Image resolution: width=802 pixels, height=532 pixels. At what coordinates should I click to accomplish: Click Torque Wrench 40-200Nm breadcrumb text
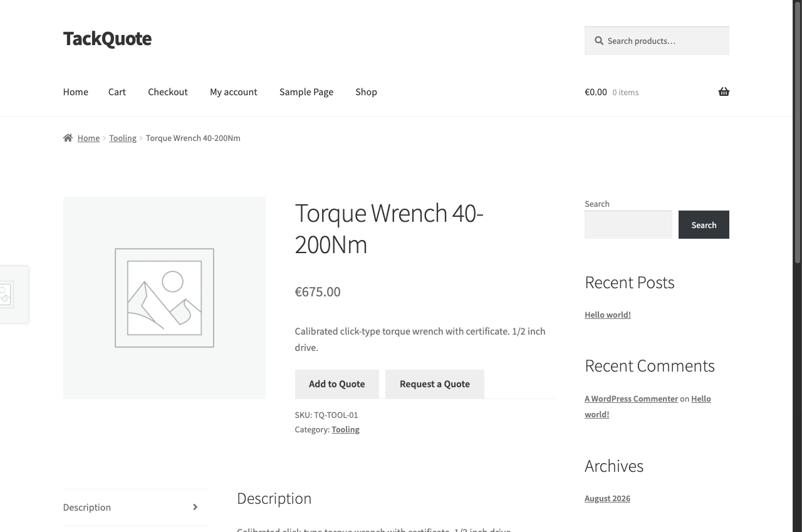tap(193, 138)
